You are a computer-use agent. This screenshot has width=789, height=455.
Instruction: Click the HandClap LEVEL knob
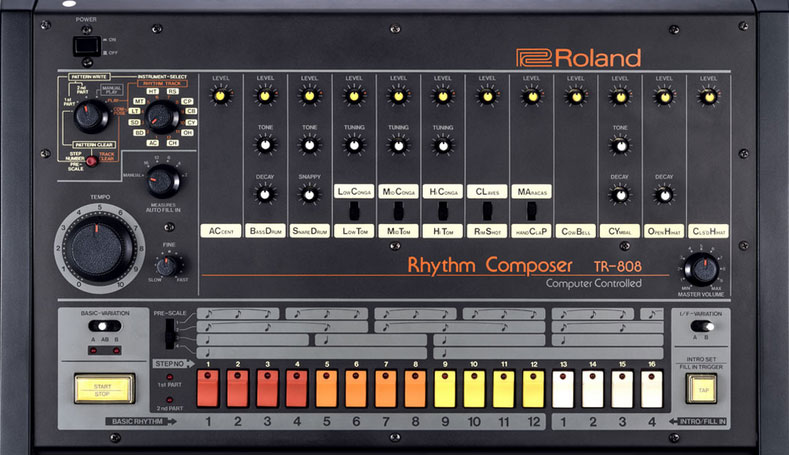pos(531,95)
